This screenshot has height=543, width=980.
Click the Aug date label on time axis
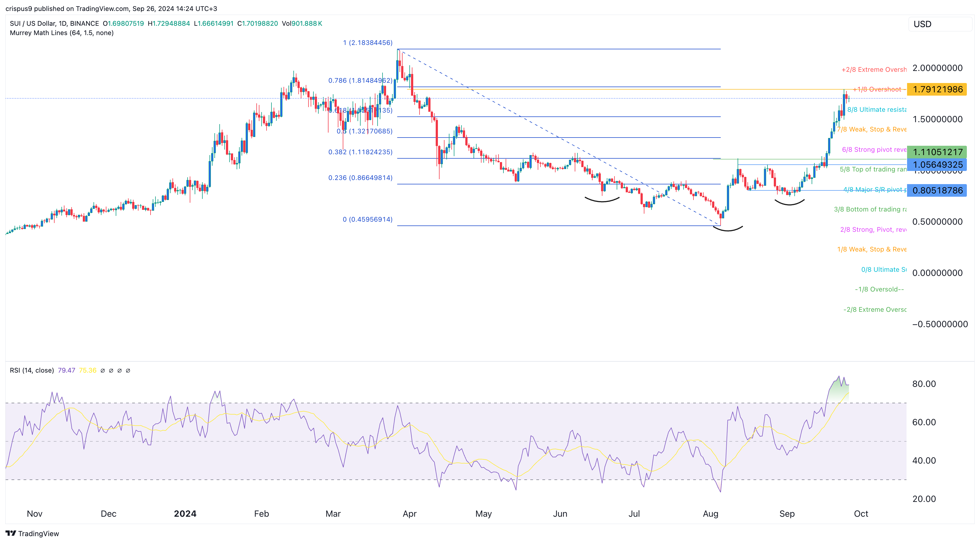711,514
